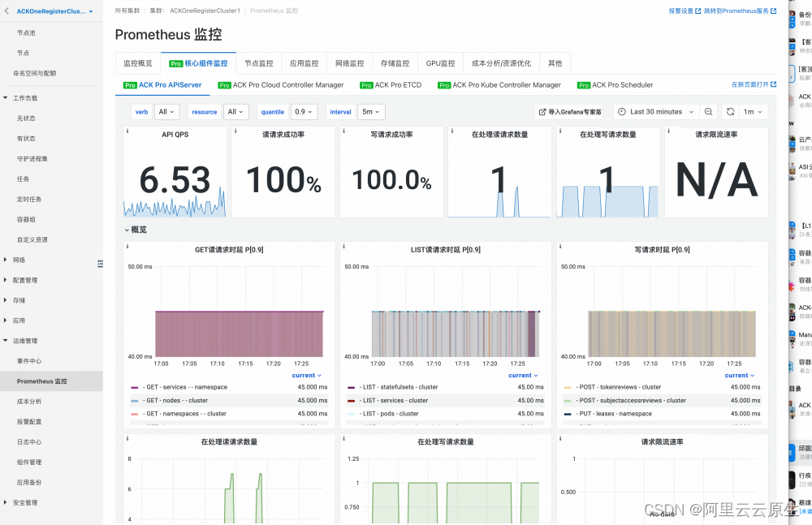Open the ACKOneRegisterCluster cluster switcher dropdown
This screenshot has height=525, width=812.
click(x=54, y=11)
